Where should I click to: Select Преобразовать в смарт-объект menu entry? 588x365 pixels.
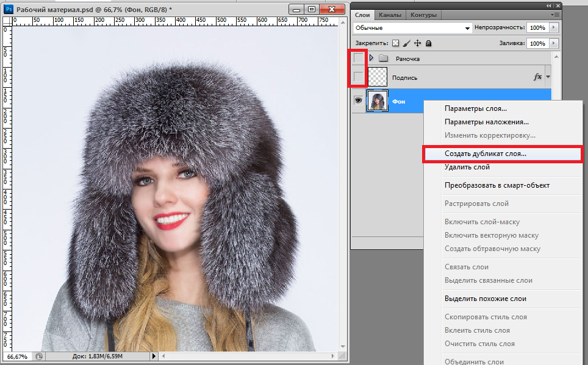click(x=497, y=185)
